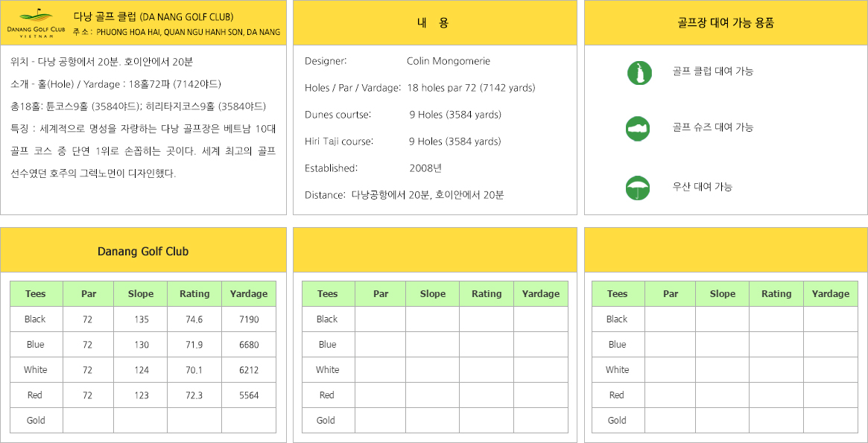Viewport: 868px width, 443px height.
Task: Click the line starting with 소개 - 홀(Hole)
Action: tap(116, 84)
